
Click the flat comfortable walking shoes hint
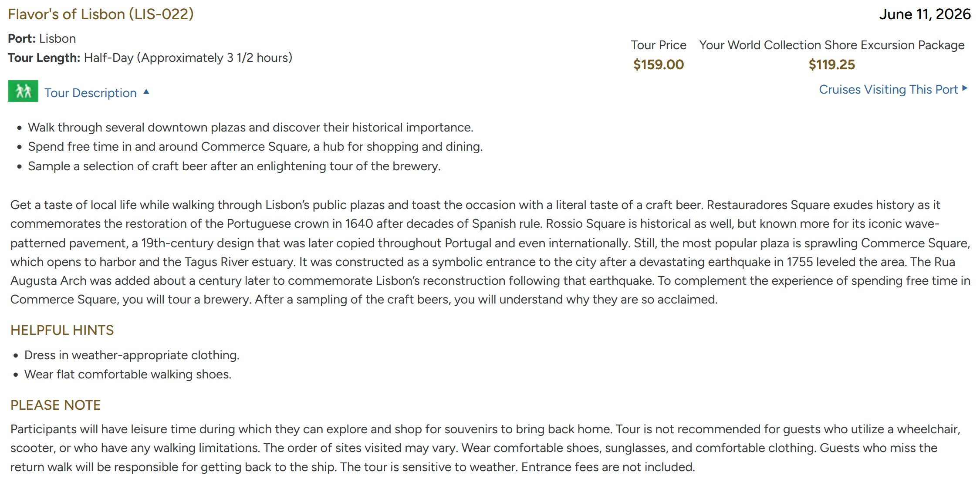[128, 374]
